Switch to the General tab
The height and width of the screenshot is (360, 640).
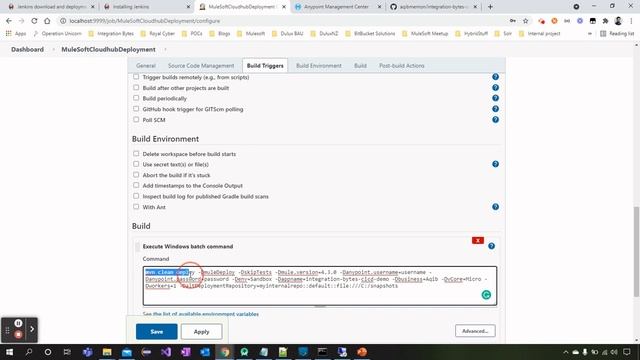coord(146,66)
